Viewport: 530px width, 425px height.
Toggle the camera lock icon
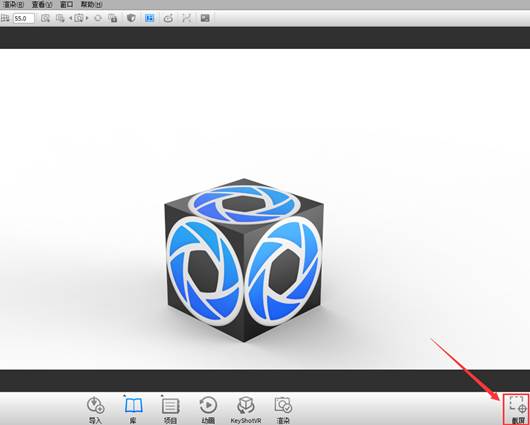(113, 18)
